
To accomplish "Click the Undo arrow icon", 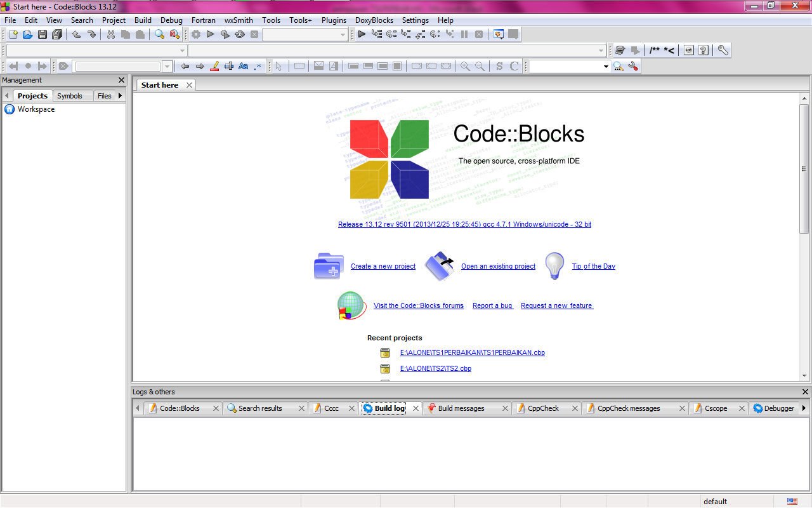I will click(x=76, y=34).
